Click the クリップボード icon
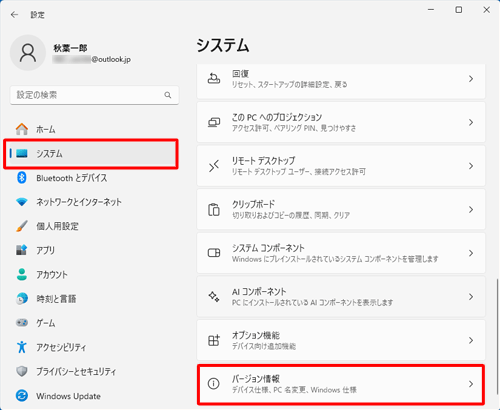The width and height of the screenshot is (500, 410). pos(214,210)
